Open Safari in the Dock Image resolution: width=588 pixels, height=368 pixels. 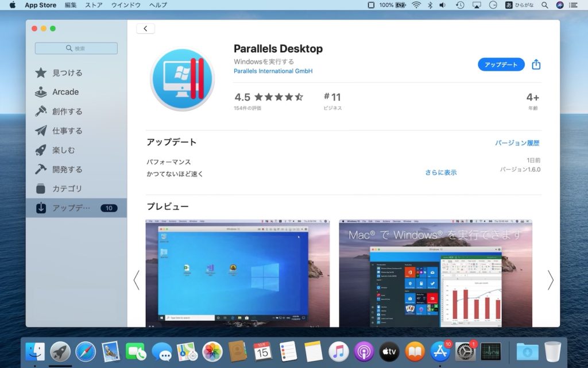tap(86, 352)
